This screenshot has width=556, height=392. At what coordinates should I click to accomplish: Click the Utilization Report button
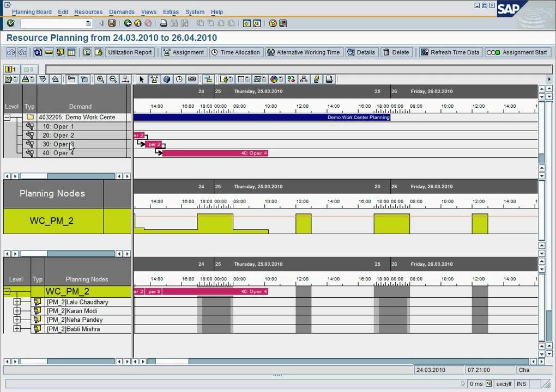coord(130,52)
